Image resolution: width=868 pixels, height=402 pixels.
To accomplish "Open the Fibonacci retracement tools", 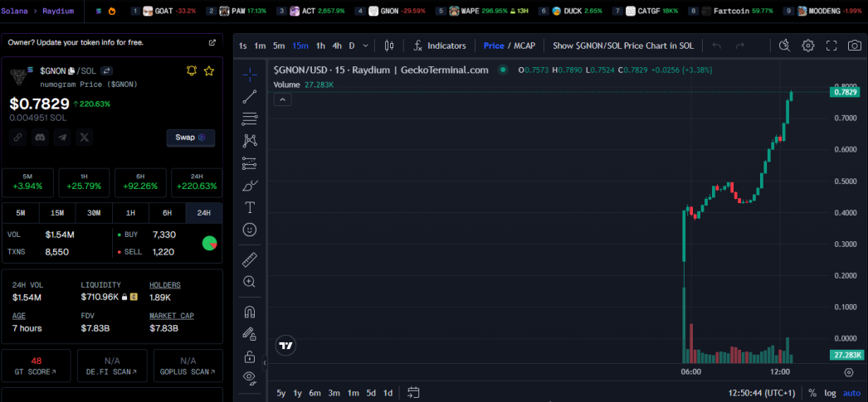I will click(x=250, y=119).
